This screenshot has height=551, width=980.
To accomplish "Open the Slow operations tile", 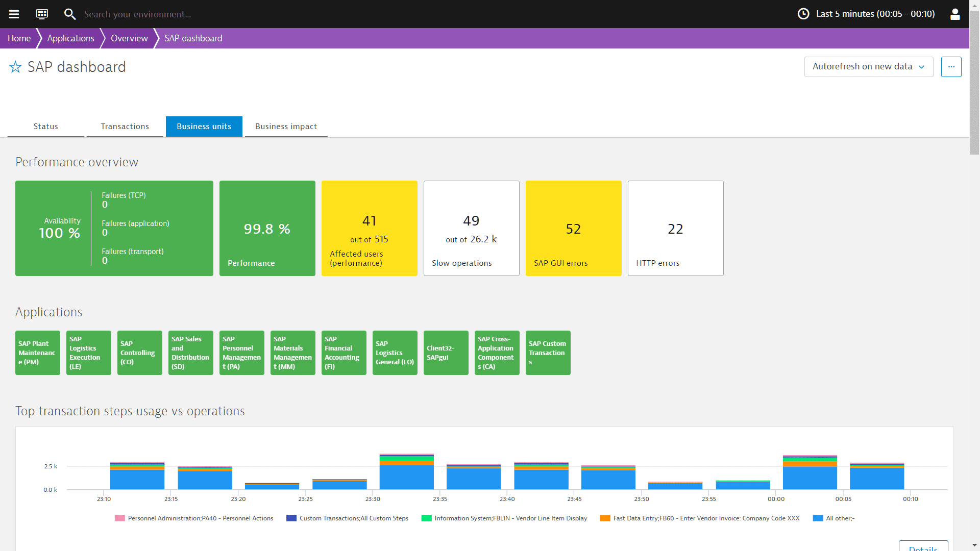I will click(x=472, y=228).
